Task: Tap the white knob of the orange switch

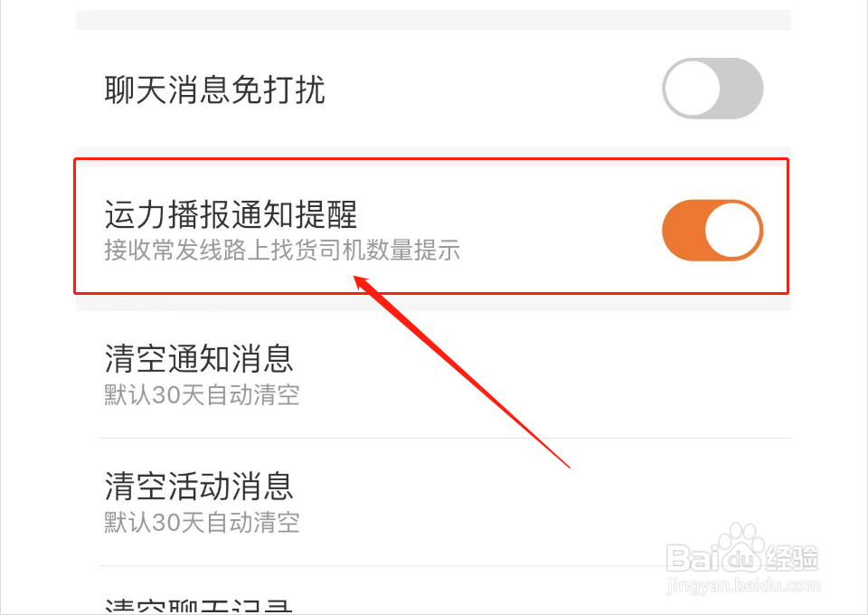Action: click(x=732, y=230)
